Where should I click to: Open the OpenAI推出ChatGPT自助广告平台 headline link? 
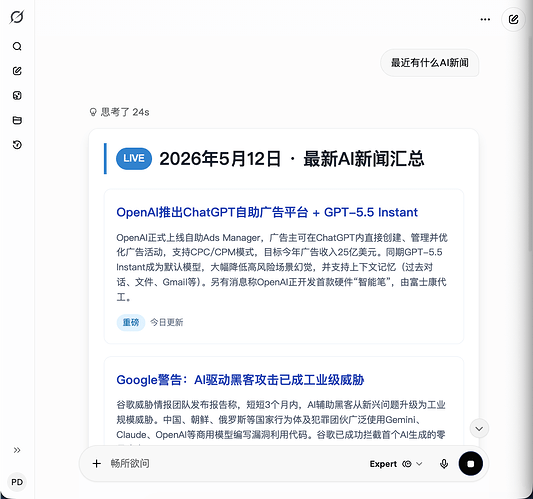[267, 212]
